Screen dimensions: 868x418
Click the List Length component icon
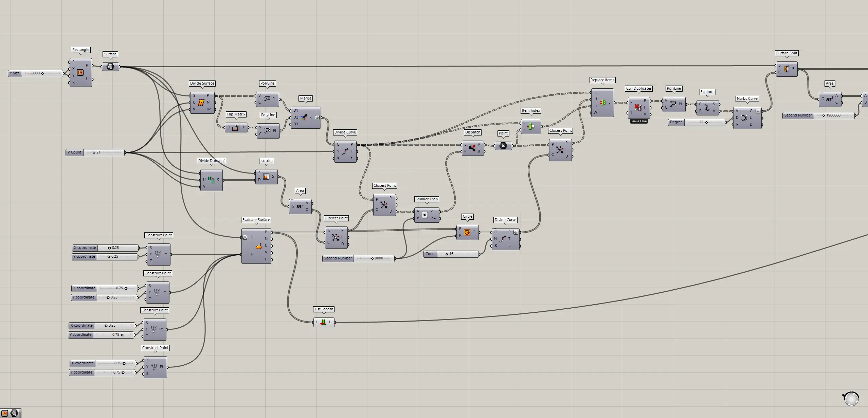323,322
